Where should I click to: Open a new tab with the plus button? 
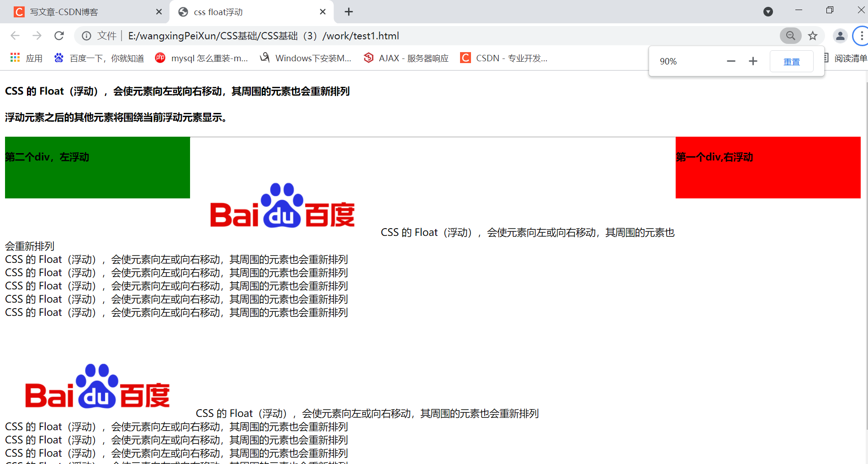[x=349, y=12]
